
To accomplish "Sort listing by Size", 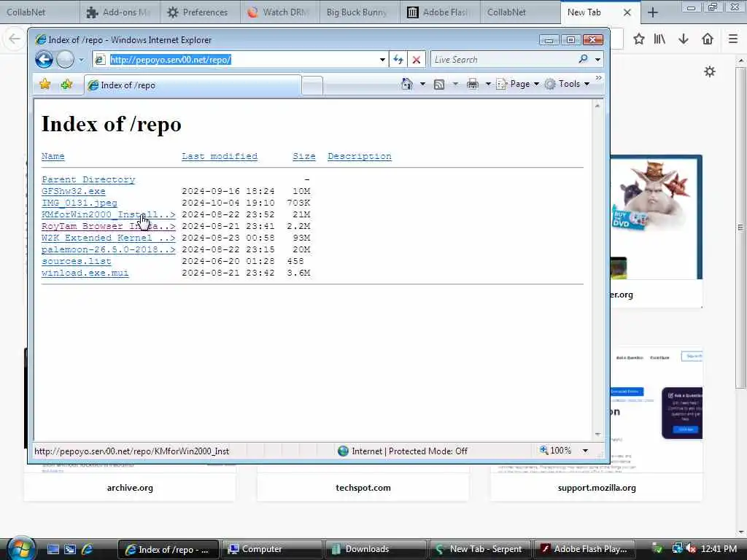I will click(x=304, y=156).
